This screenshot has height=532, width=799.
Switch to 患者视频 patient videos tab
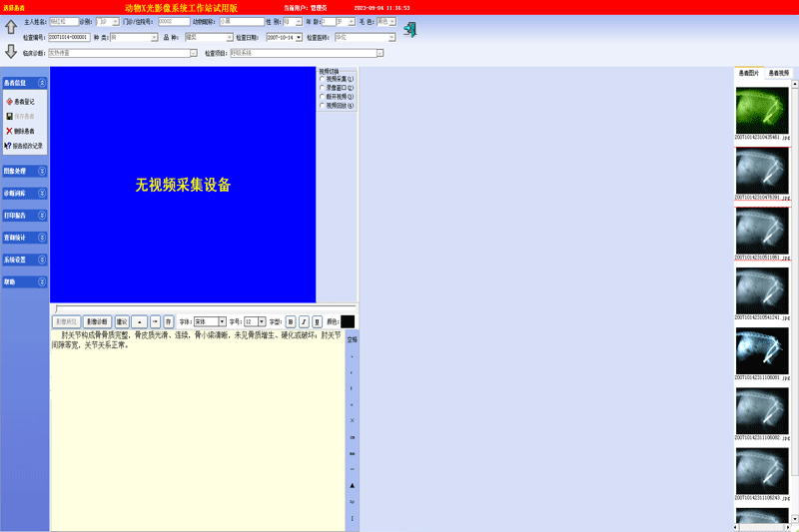pos(778,73)
